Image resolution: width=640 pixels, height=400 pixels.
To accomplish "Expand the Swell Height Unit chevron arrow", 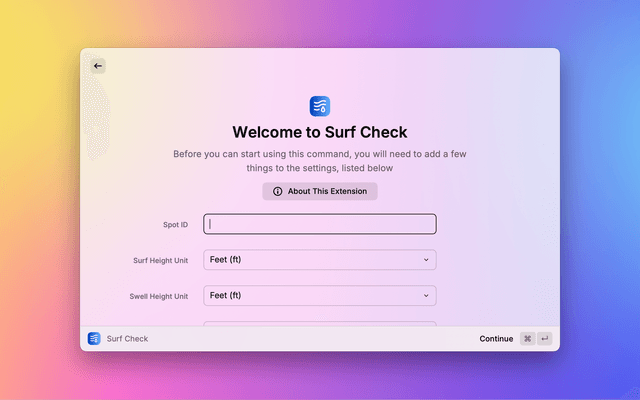I will (x=426, y=296).
